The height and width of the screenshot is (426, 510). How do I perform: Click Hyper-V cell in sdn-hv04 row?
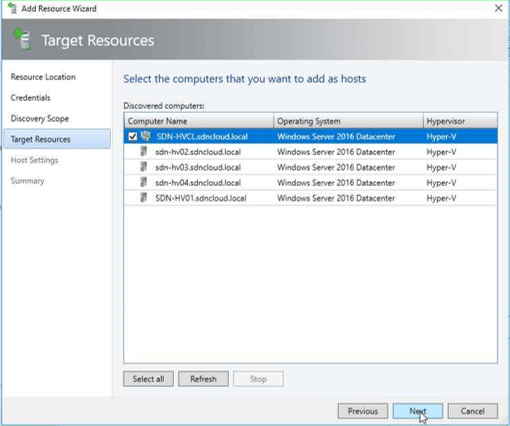point(441,183)
